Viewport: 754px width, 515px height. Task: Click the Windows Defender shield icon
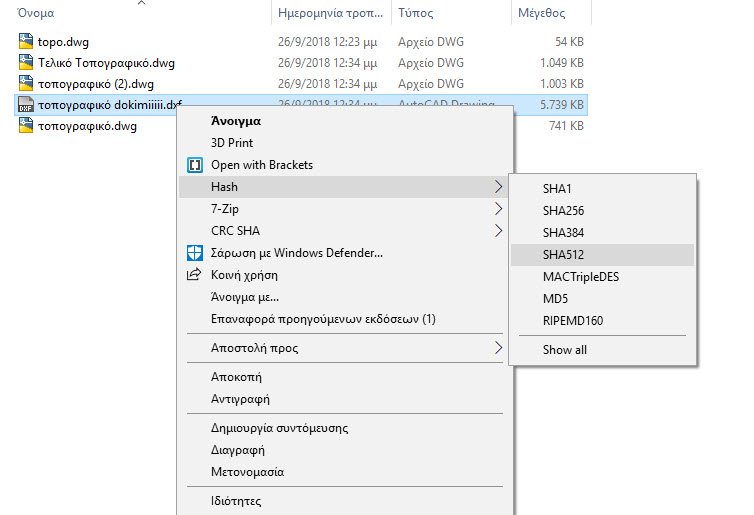click(195, 253)
